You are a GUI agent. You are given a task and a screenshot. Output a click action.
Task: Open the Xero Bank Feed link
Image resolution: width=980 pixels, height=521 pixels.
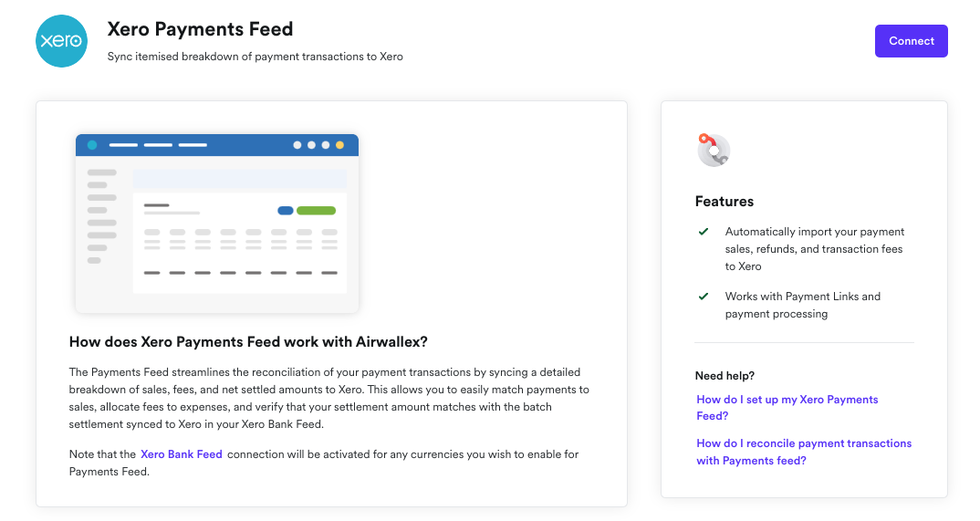[182, 454]
